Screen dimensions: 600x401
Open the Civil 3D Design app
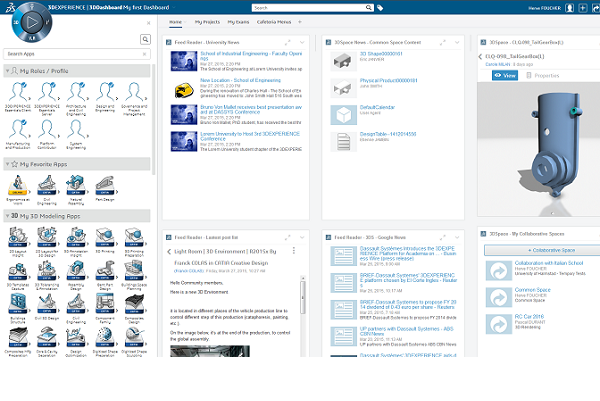[47, 307]
